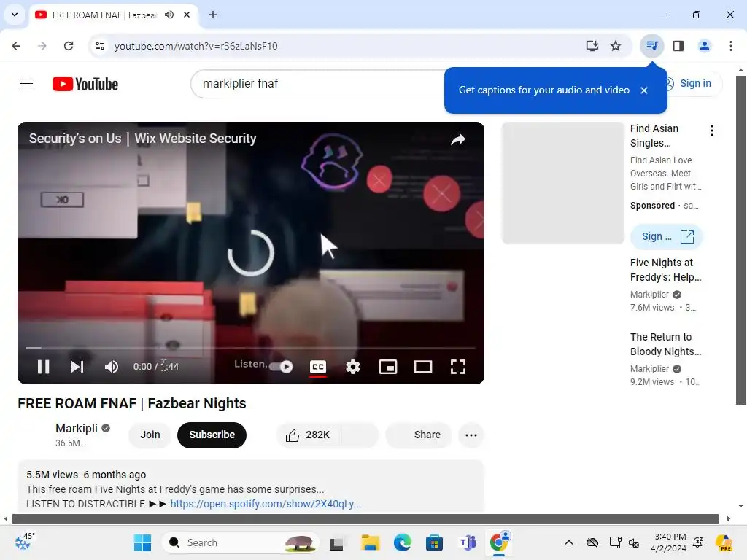
Task: Skip to the next video
Action: (x=77, y=367)
